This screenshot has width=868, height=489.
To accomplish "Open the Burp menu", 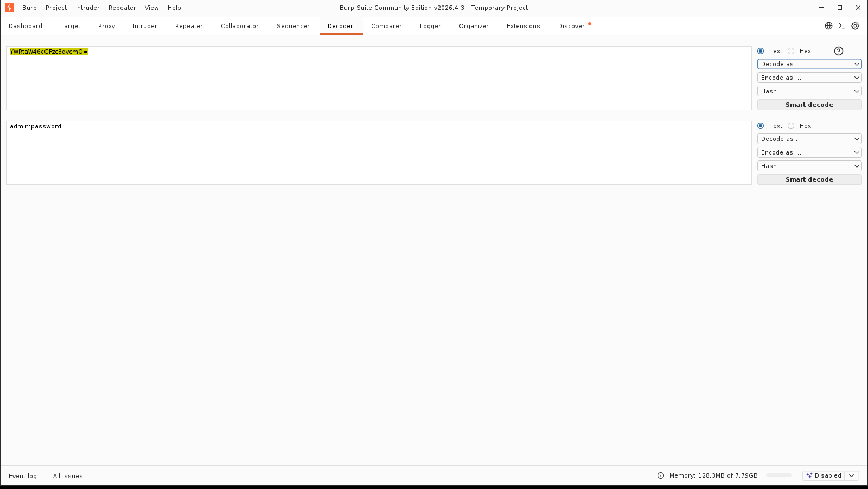I will (x=29, y=8).
